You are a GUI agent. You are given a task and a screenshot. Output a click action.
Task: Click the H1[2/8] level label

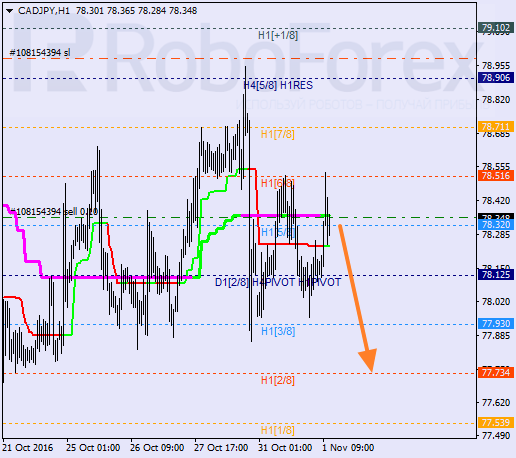(x=278, y=380)
